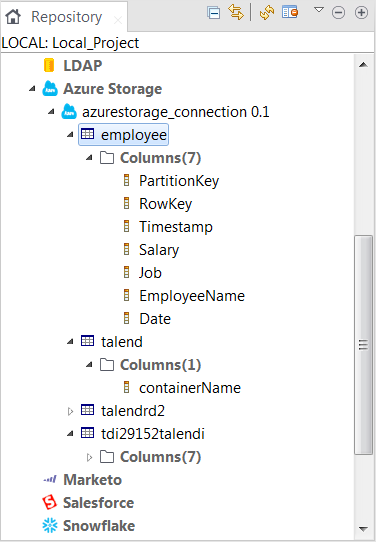
Task: Collapse Columns(7) under employee
Action: pyautogui.click(x=89, y=158)
